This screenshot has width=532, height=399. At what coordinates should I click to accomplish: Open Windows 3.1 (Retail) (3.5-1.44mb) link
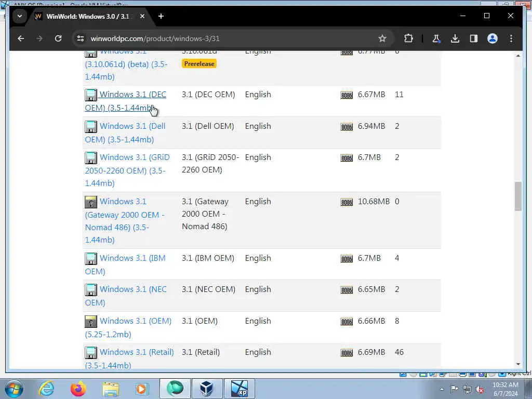tap(129, 358)
